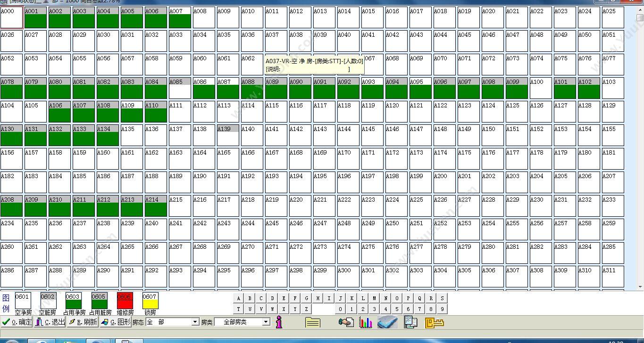Click the info 'i' icon in toolbar

point(279,322)
